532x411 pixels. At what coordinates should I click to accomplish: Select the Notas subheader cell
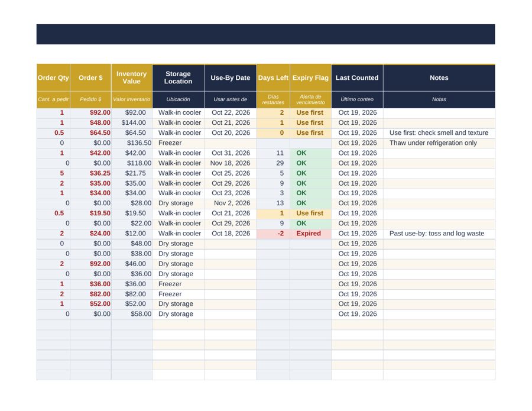[x=439, y=99]
